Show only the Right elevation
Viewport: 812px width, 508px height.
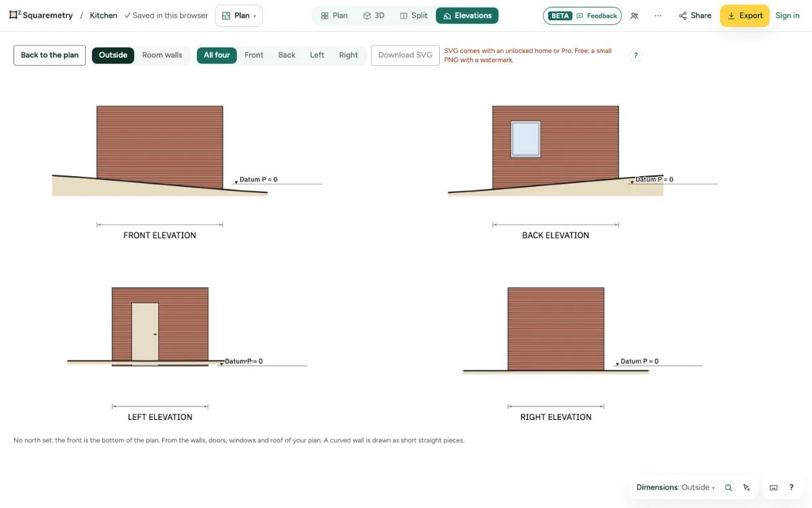[348, 56]
